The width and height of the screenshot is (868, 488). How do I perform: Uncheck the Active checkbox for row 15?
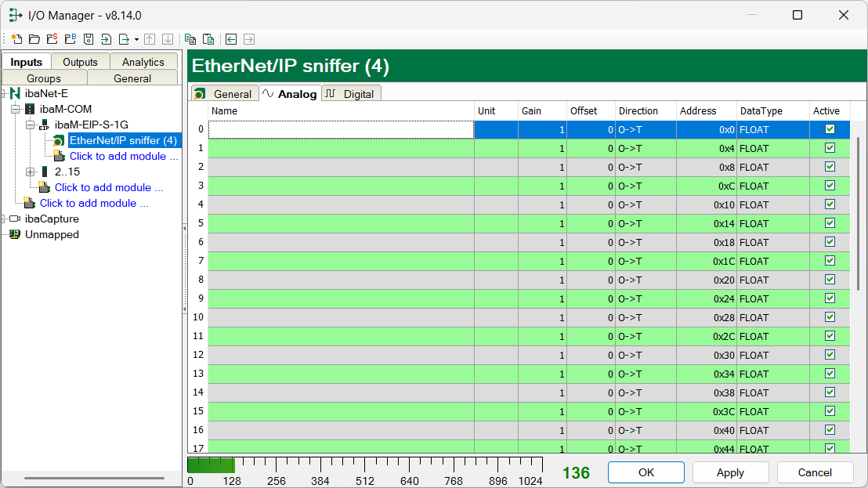[x=830, y=411]
